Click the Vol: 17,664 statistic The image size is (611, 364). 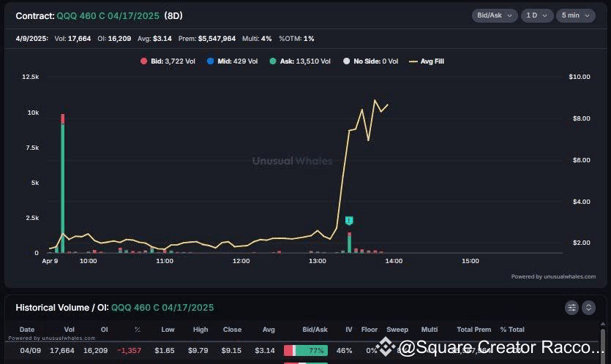click(x=72, y=39)
